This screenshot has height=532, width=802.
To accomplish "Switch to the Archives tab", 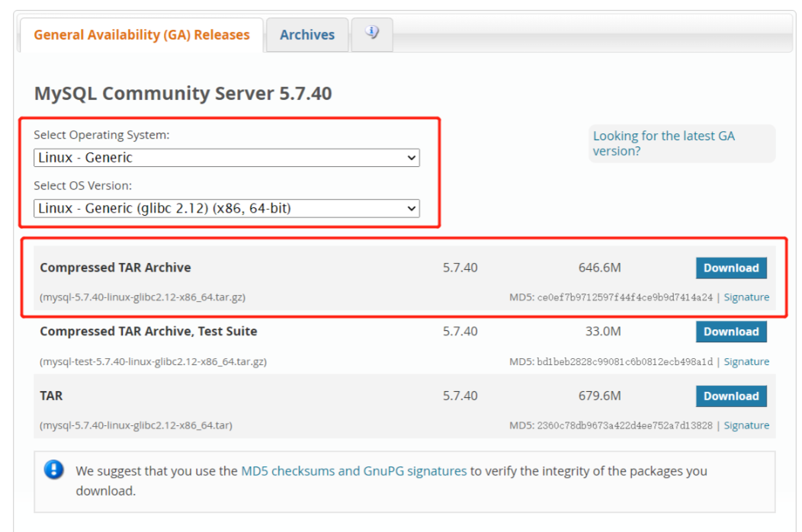I will pos(306,35).
